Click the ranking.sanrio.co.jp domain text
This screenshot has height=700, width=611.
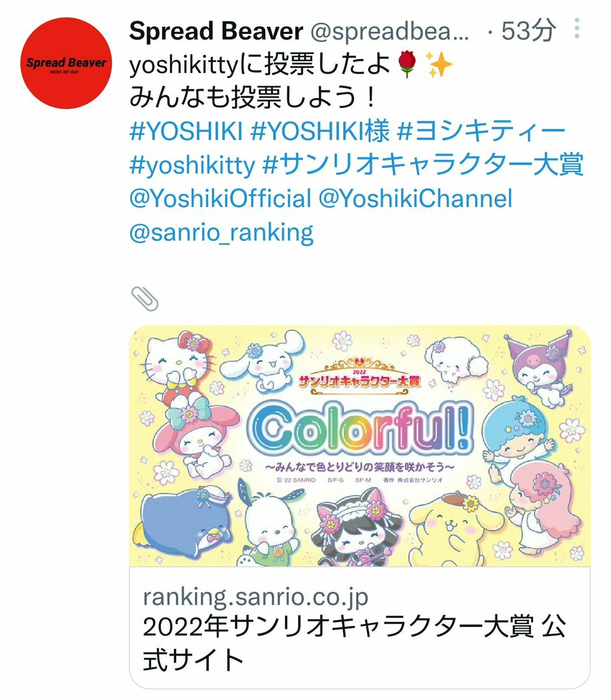pyautogui.click(x=256, y=597)
